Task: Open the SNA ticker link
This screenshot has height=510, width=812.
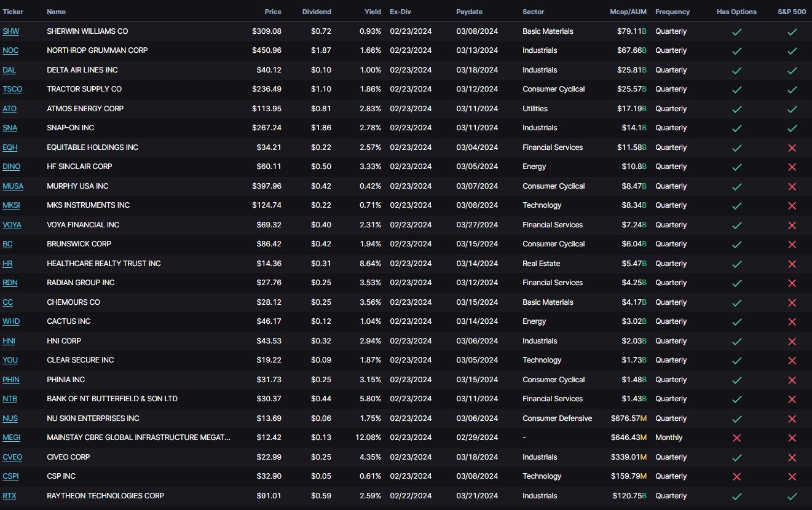Action: coord(10,128)
